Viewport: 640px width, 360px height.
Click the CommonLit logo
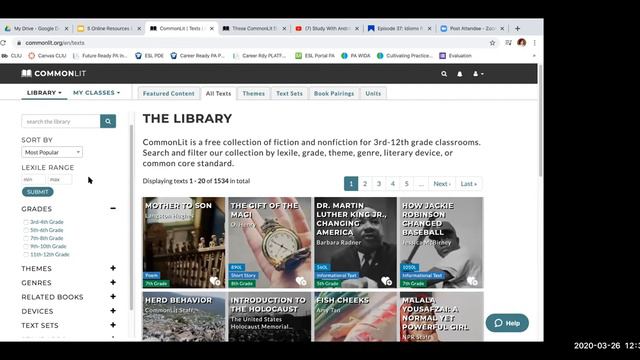tap(53, 73)
